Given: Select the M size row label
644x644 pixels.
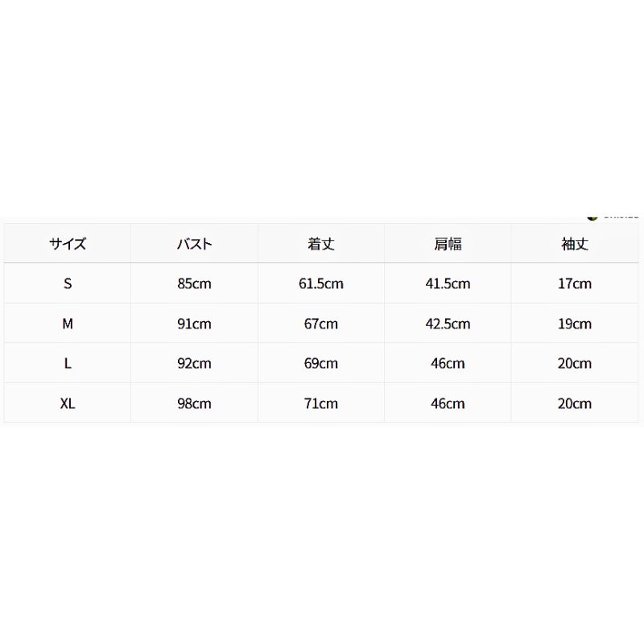Looking at the screenshot, I should [x=68, y=324].
